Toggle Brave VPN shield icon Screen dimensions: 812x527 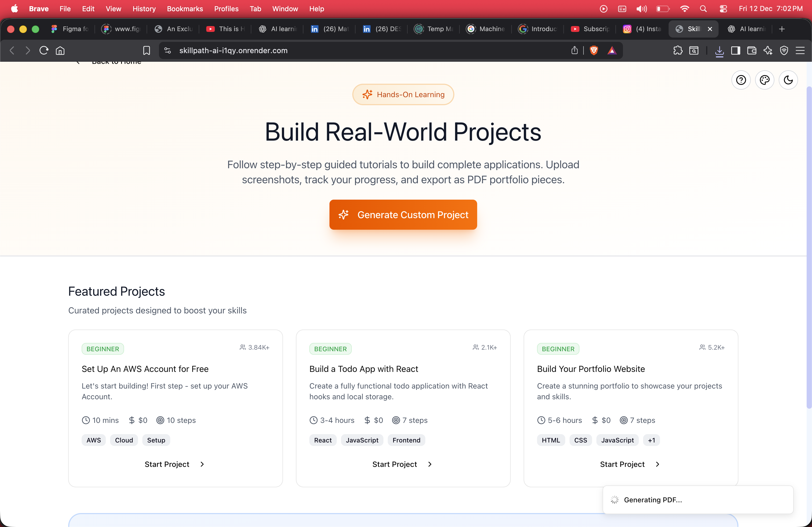pyautogui.click(x=784, y=50)
